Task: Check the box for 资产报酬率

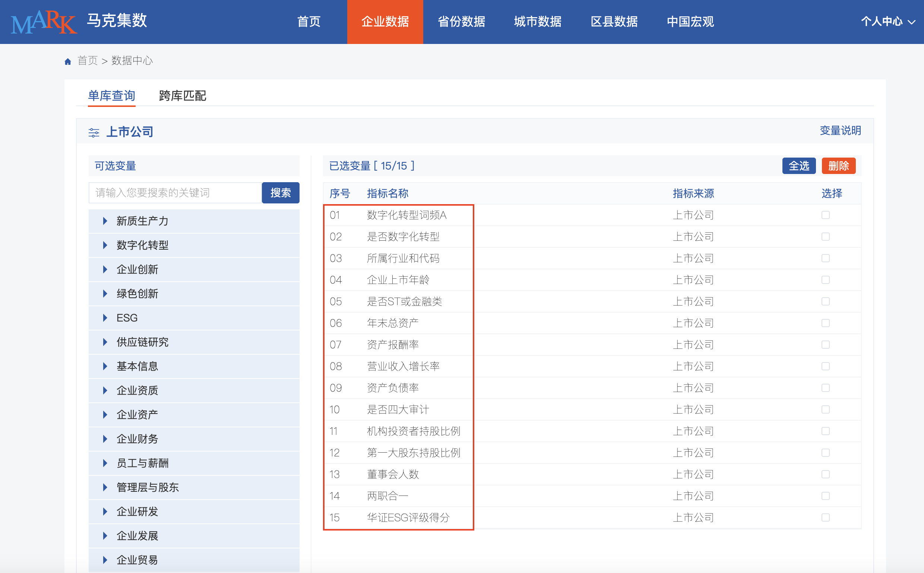Action: (x=826, y=345)
